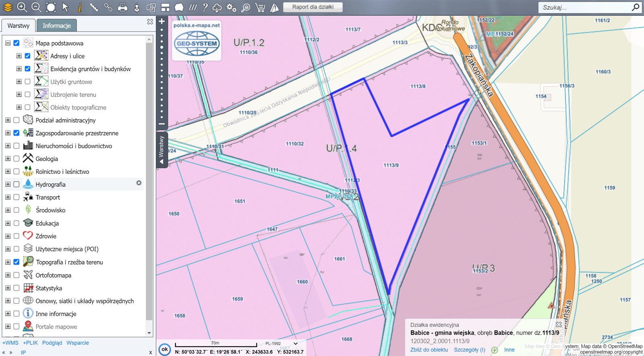Click the zoom in magnifier tool
644x356 pixels.
[x=22, y=7]
